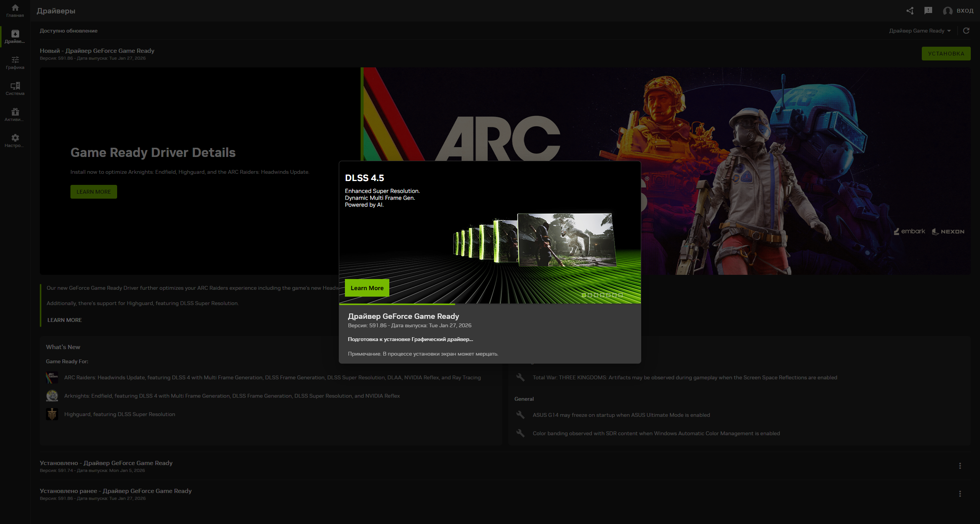Click the LEARN MORE text link below description

click(x=64, y=320)
